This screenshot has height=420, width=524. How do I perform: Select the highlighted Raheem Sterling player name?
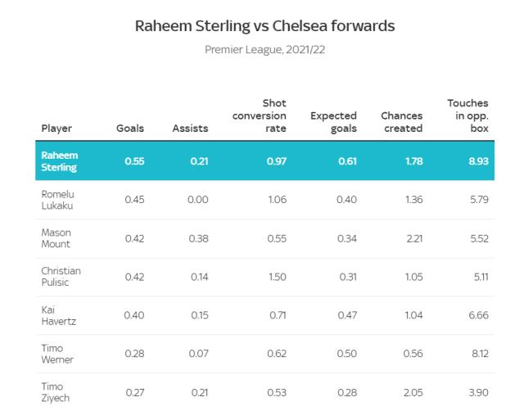click(x=58, y=161)
